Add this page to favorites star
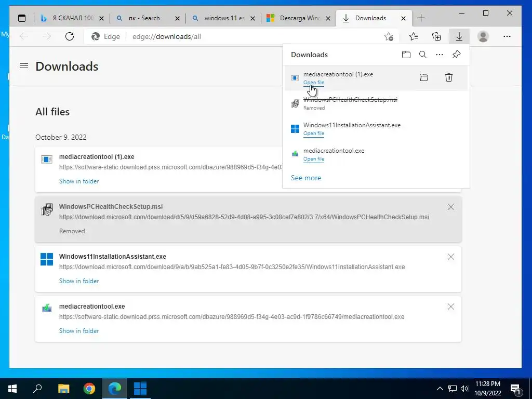Viewport: 532px width, 399px height. pyautogui.click(x=389, y=36)
